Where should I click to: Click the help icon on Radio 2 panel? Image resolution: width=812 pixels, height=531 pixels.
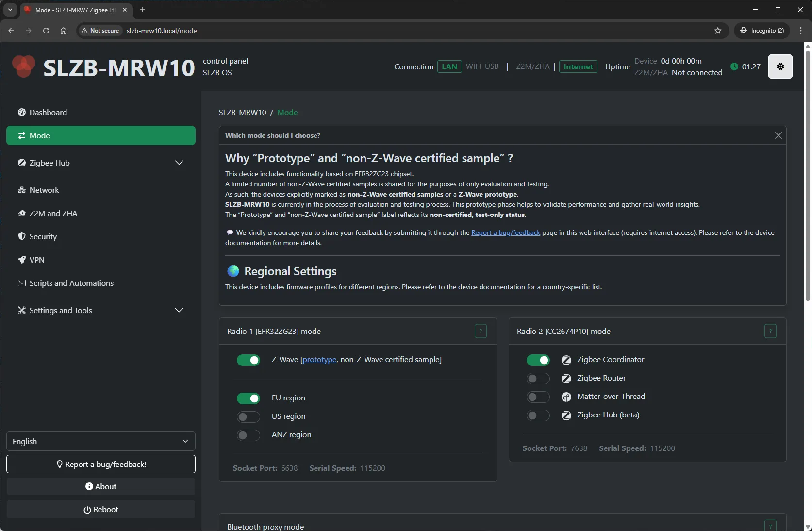[x=770, y=332]
